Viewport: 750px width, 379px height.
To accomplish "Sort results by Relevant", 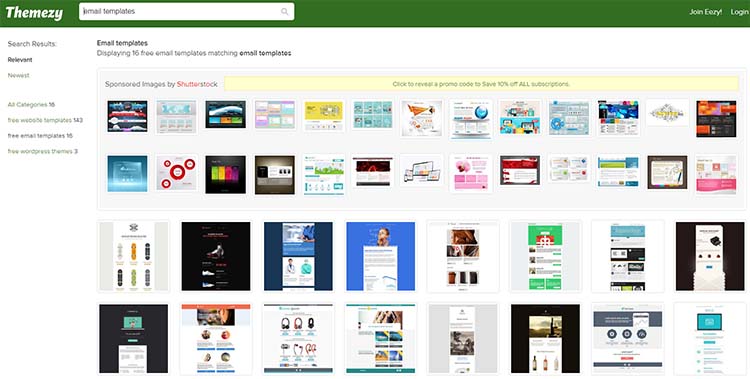I will click(x=20, y=60).
